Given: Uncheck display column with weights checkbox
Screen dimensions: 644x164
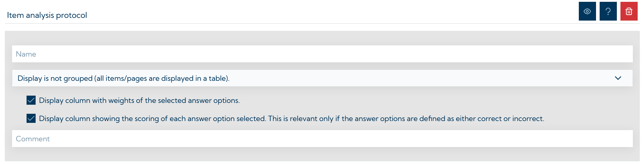Looking at the screenshot, I should 31,100.
